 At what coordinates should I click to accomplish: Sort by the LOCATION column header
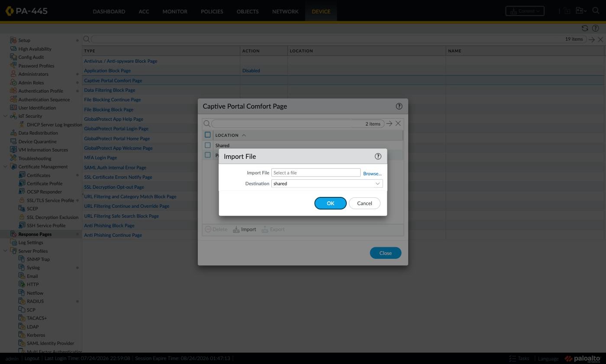pyautogui.click(x=227, y=135)
